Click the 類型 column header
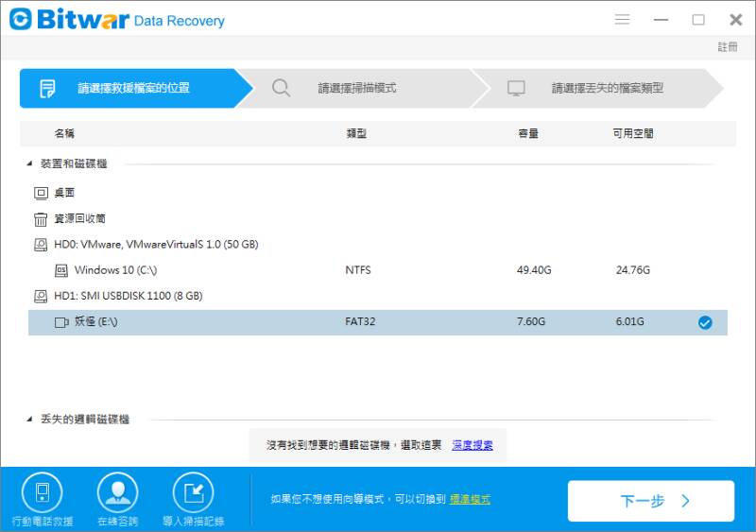 click(x=356, y=133)
